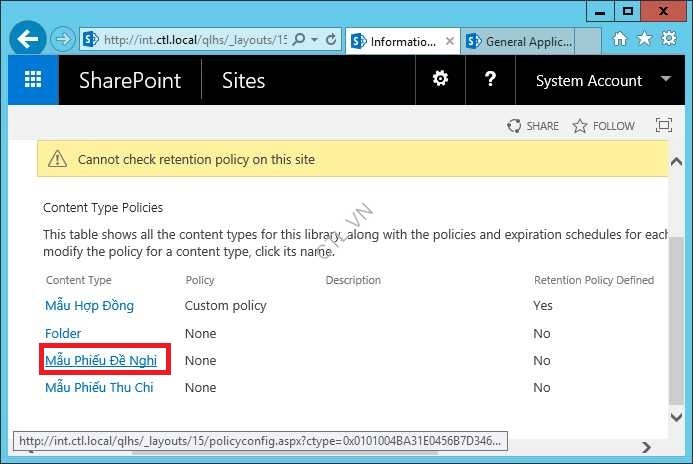Refresh the page from the address bar

(331, 40)
